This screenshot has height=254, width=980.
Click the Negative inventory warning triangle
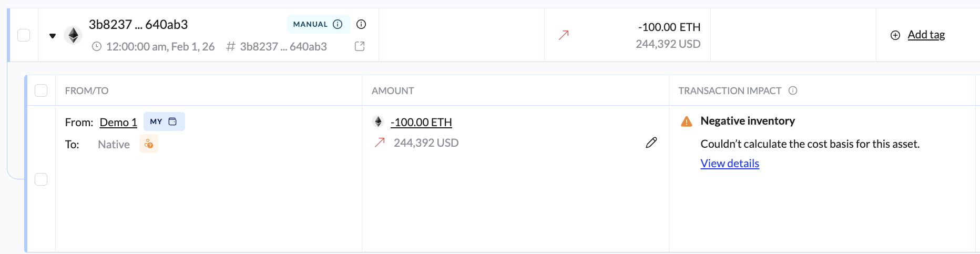pos(686,121)
